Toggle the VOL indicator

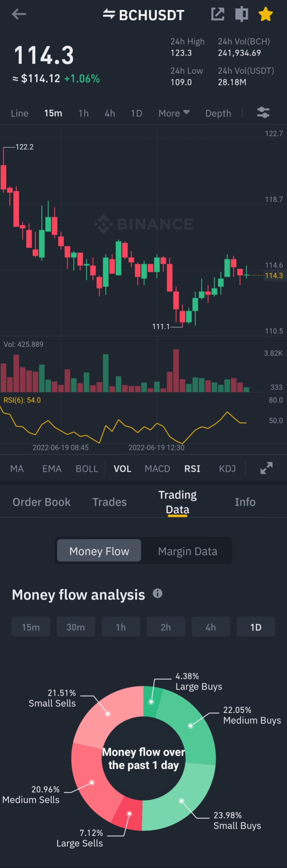click(x=122, y=469)
